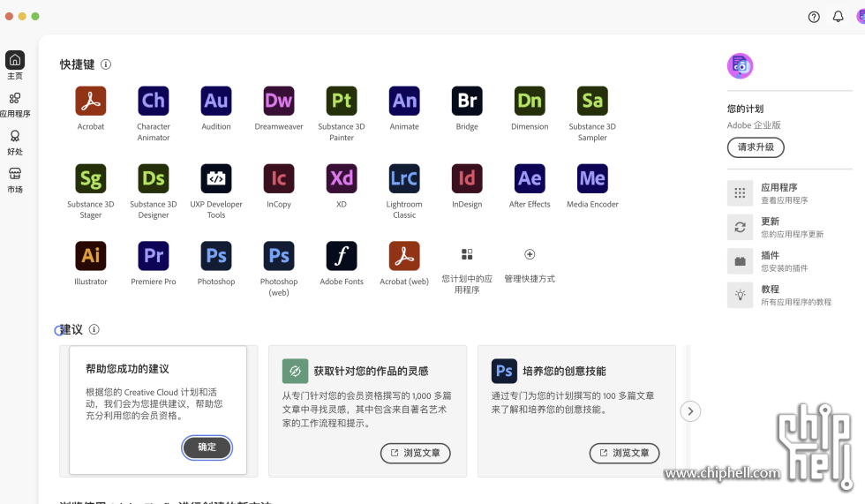Click the 帮助您成功的建议 heading
The height and width of the screenshot is (504, 865).
click(x=127, y=369)
